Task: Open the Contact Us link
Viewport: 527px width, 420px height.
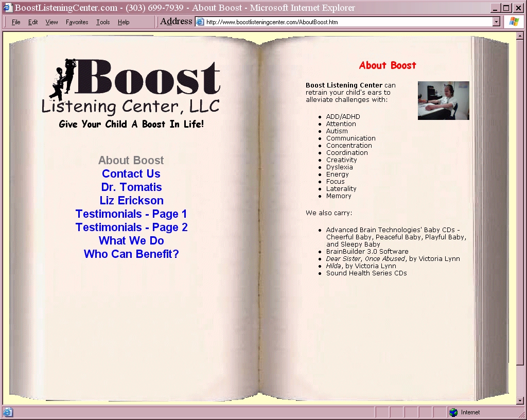Action: click(x=131, y=174)
